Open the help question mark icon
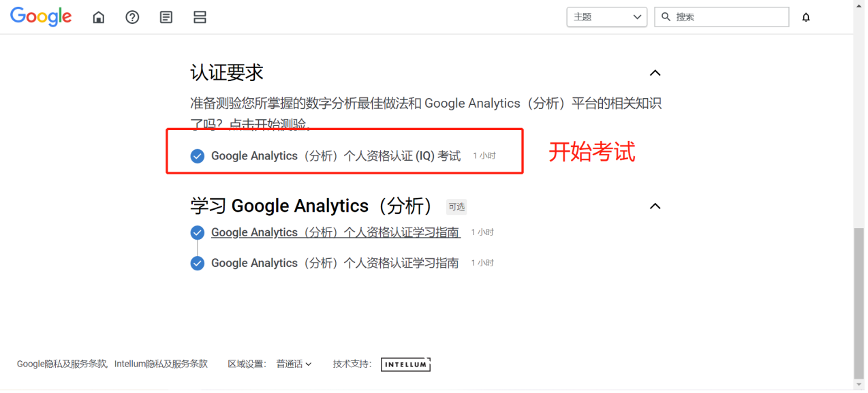 pyautogui.click(x=132, y=17)
